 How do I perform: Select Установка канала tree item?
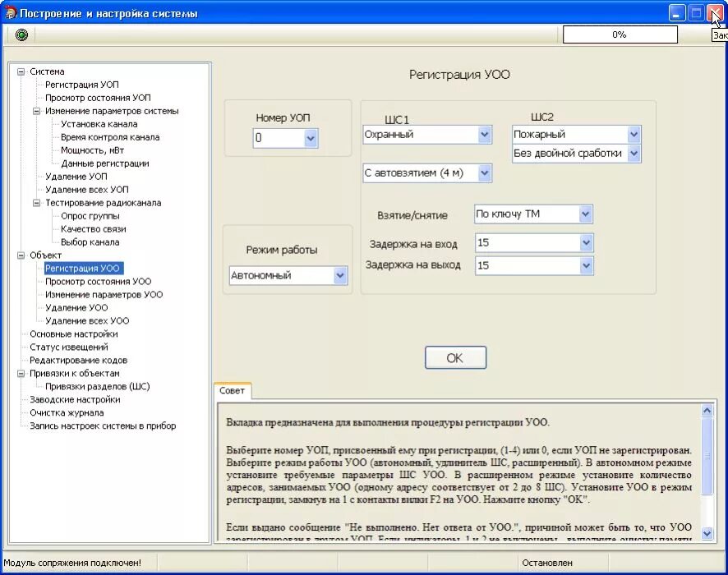[x=99, y=124]
